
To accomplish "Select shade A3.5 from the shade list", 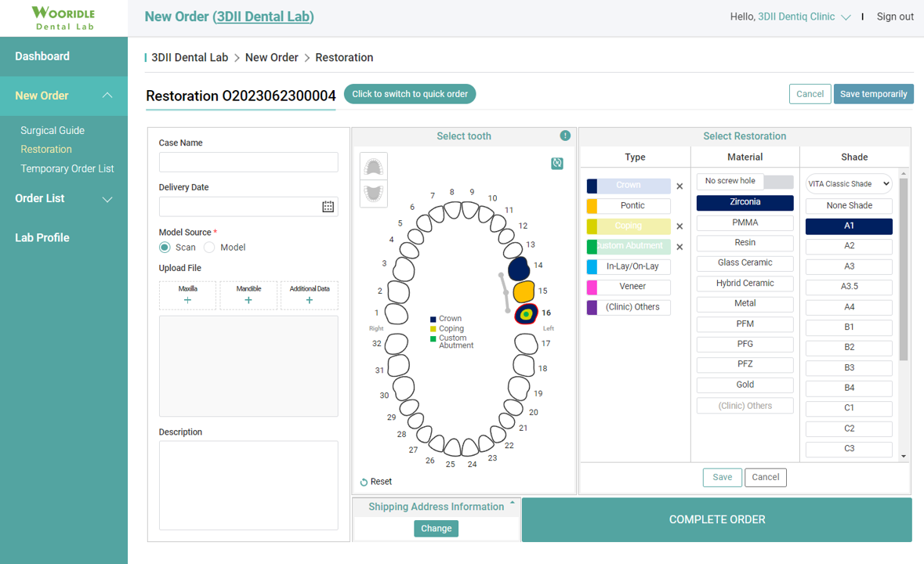I will [x=849, y=287].
